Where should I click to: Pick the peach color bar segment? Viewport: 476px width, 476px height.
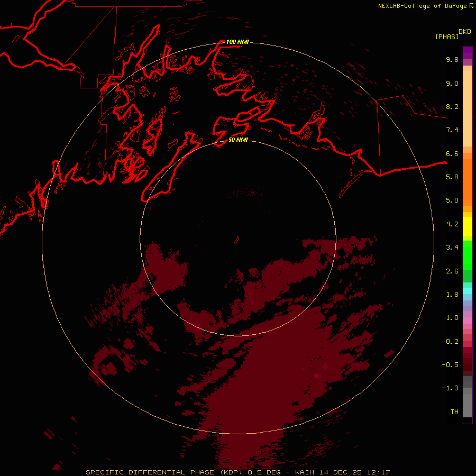467,108
